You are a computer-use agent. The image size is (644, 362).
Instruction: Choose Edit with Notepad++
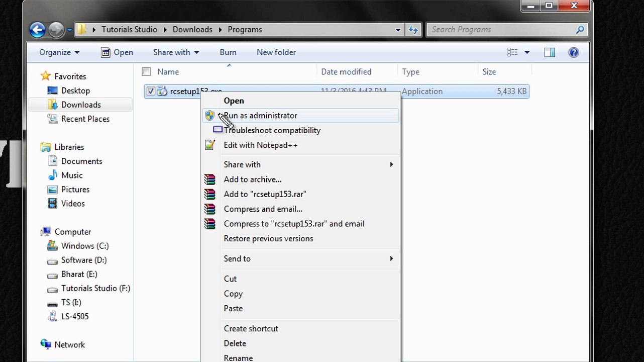click(300, 145)
